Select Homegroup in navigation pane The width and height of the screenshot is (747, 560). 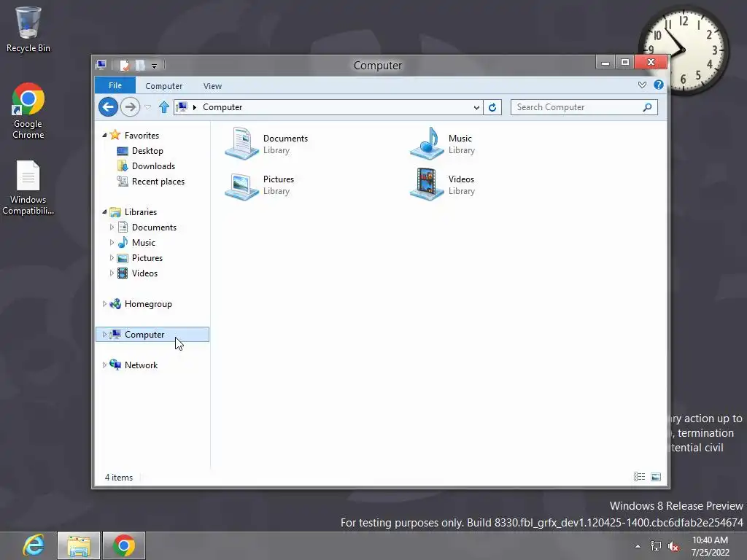pyautogui.click(x=148, y=304)
